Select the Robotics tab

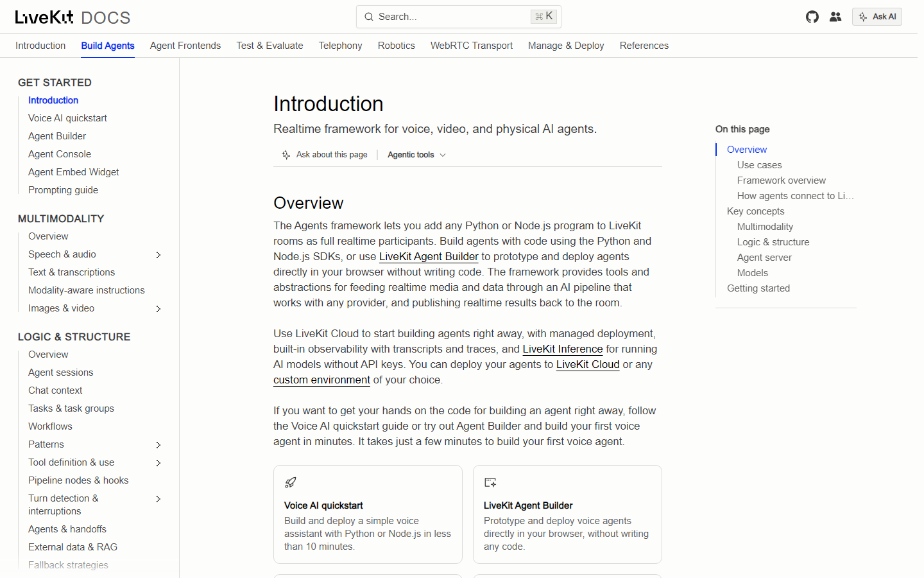click(x=397, y=46)
